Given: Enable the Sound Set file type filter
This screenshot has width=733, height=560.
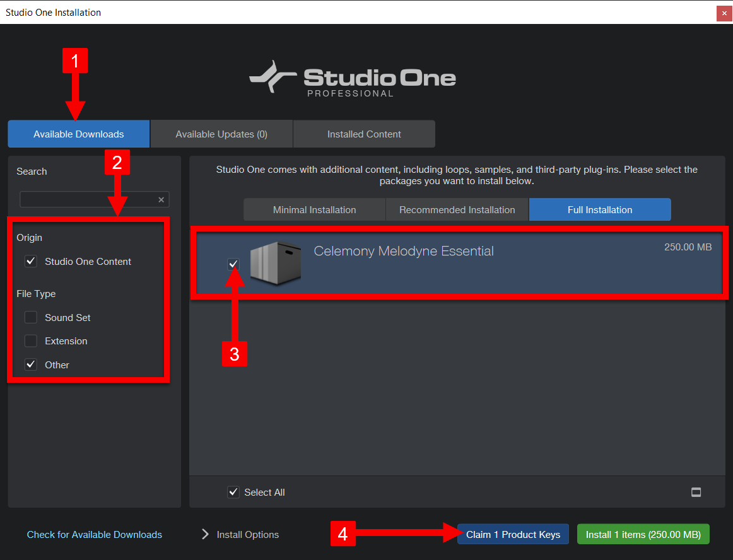Looking at the screenshot, I should coord(30,317).
